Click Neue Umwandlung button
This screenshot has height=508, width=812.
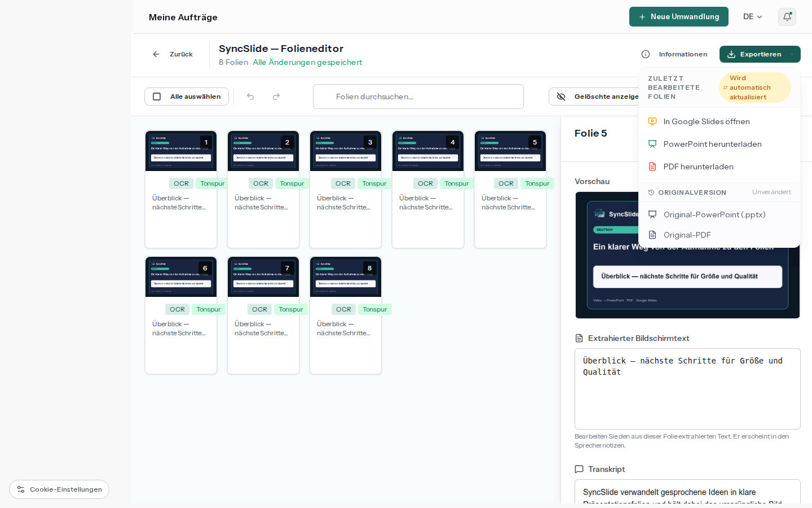click(679, 17)
